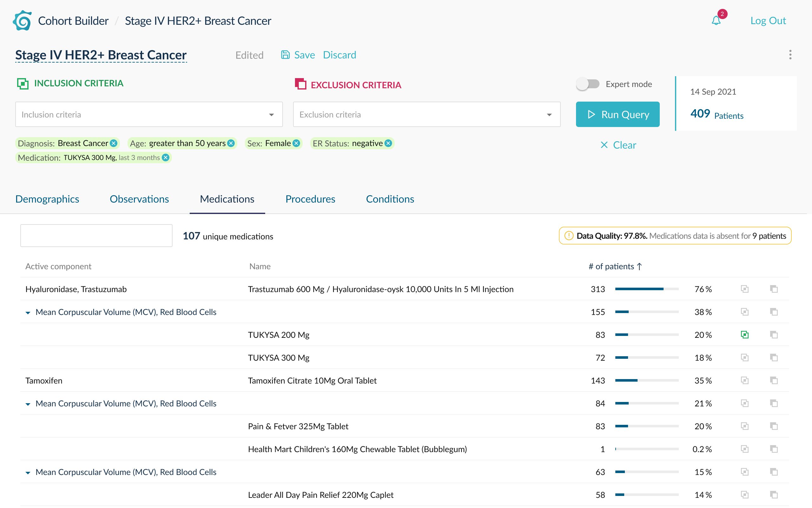Viewport: 812px width, 508px height.
Task: Remove the ER Status negative chip
Action: tap(388, 143)
